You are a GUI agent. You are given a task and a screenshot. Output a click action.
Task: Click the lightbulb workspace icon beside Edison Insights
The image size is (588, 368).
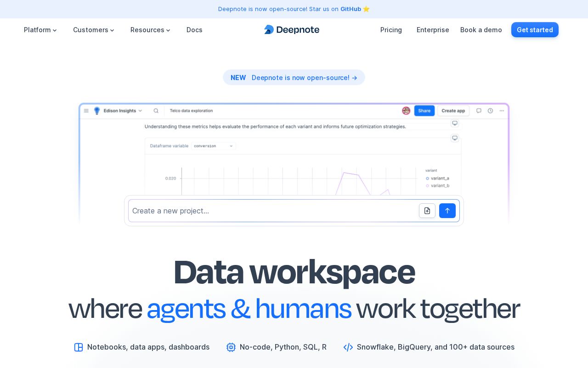tap(97, 111)
